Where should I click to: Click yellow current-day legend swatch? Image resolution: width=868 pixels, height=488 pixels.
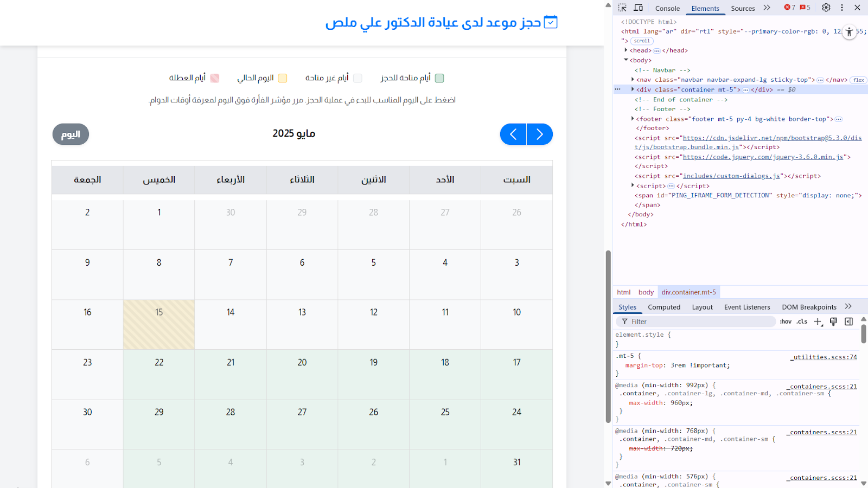coord(282,78)
